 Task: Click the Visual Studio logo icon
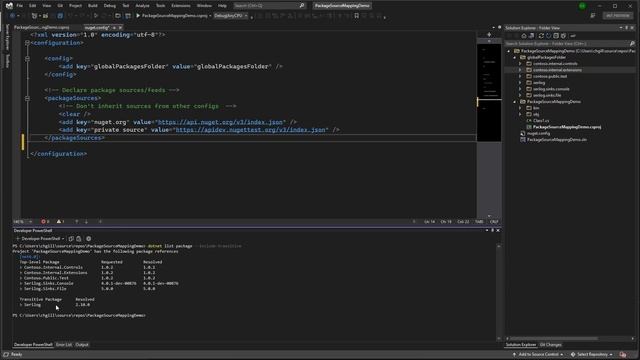(9, 6)
